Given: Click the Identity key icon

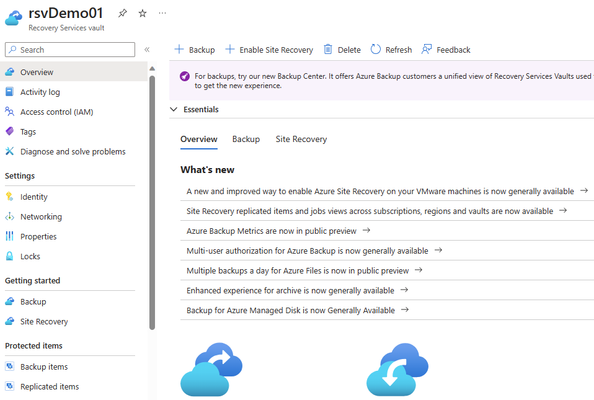Looking at the screenshot, I should tap(9, 197).
